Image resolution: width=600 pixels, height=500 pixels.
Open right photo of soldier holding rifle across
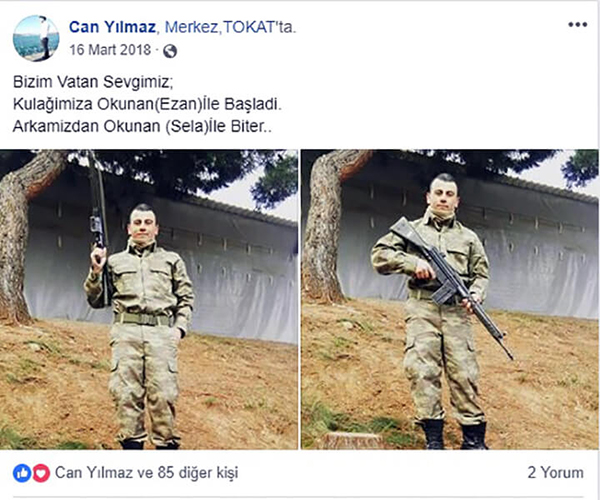pos(450,299)
